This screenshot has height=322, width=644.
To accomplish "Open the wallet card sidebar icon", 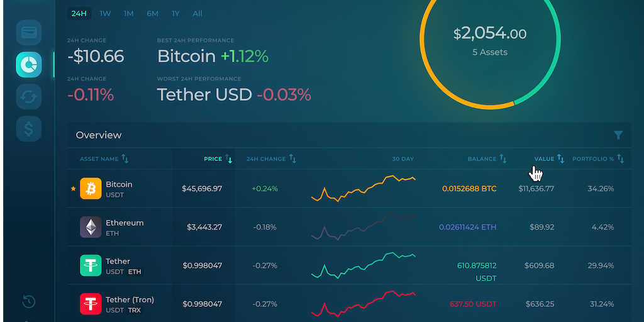I will 29,32.
